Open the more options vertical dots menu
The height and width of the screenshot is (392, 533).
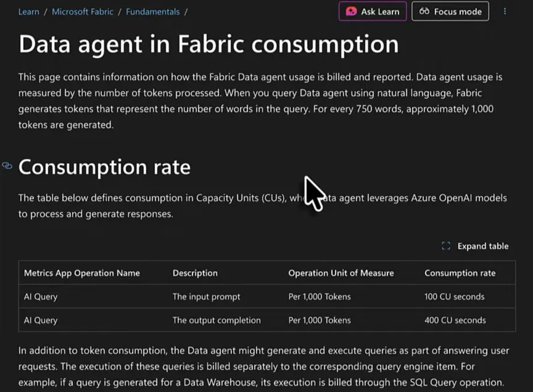pos(505,12)
